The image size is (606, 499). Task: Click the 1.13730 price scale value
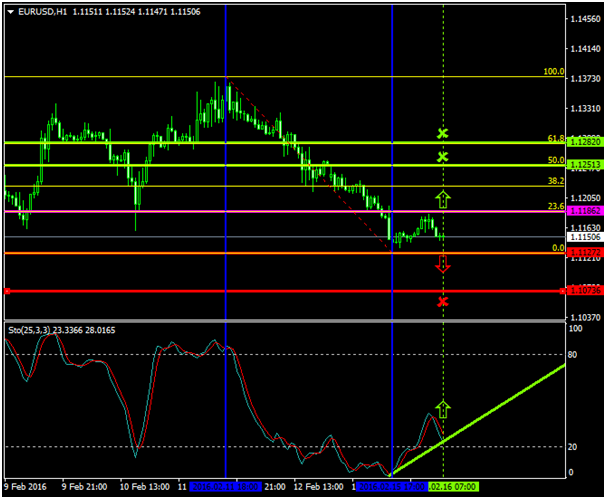click(586, 78)
